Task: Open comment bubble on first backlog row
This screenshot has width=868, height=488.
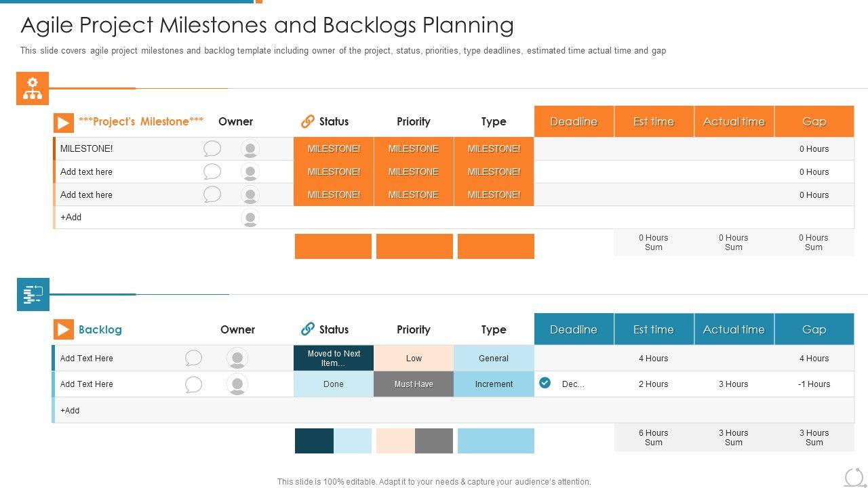Action: 194,358
